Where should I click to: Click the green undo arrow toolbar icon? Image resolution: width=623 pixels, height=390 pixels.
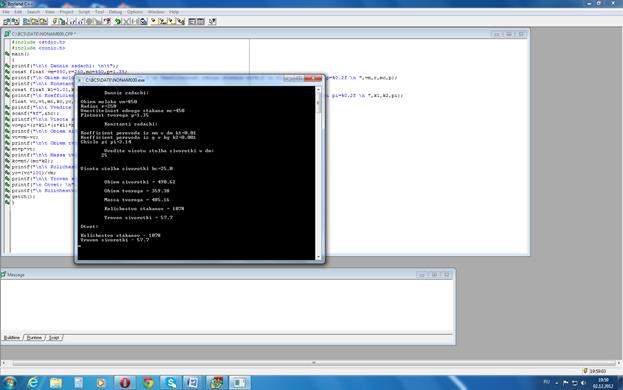click(118, 21)
